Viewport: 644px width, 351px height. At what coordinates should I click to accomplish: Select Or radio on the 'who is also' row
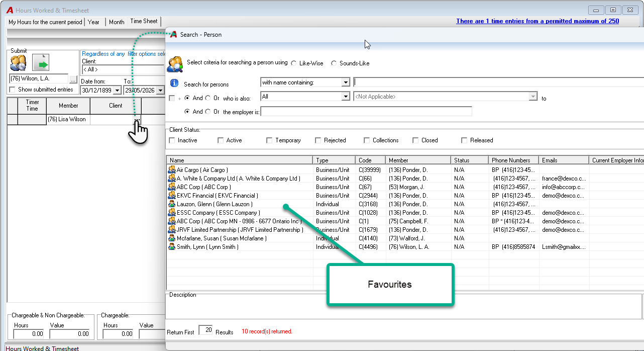tap(208, 98)
